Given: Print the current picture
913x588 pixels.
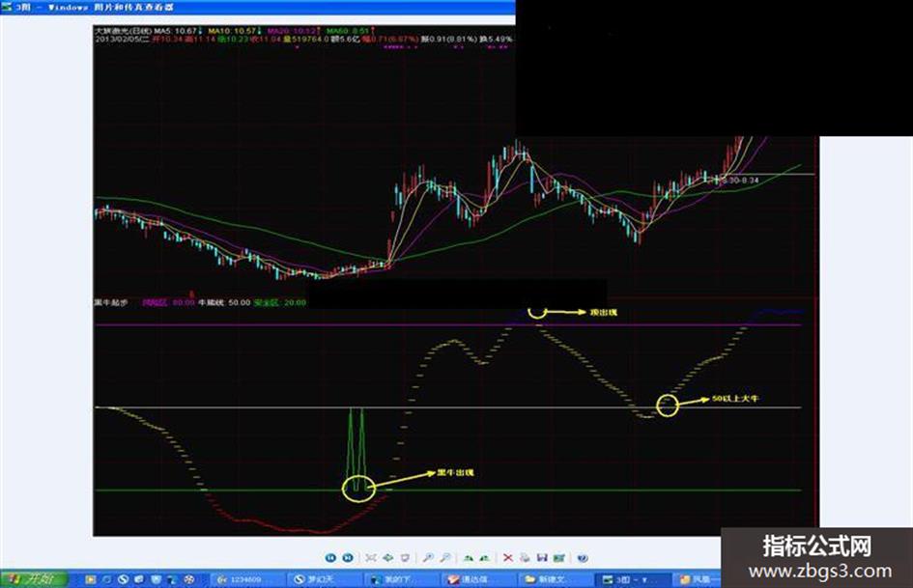Looking at the screenshot, I should point(525,558).
